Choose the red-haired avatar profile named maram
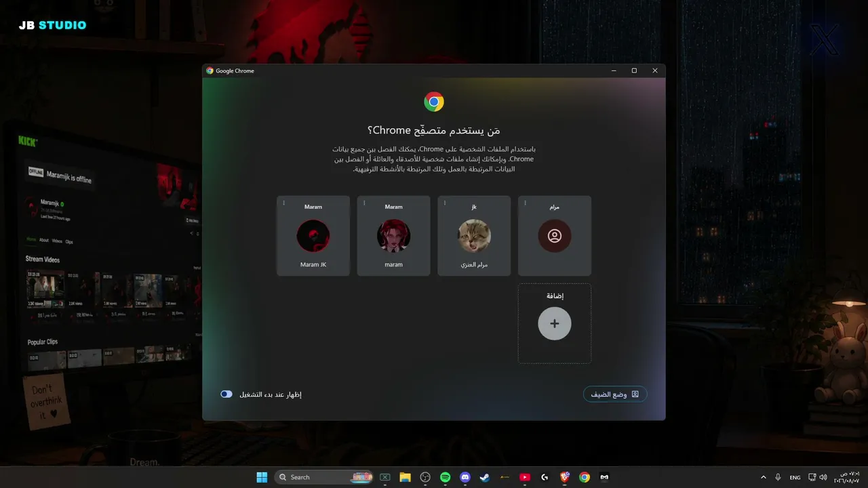The height and width of the screenshot is (488, 868). click(393, 236)
